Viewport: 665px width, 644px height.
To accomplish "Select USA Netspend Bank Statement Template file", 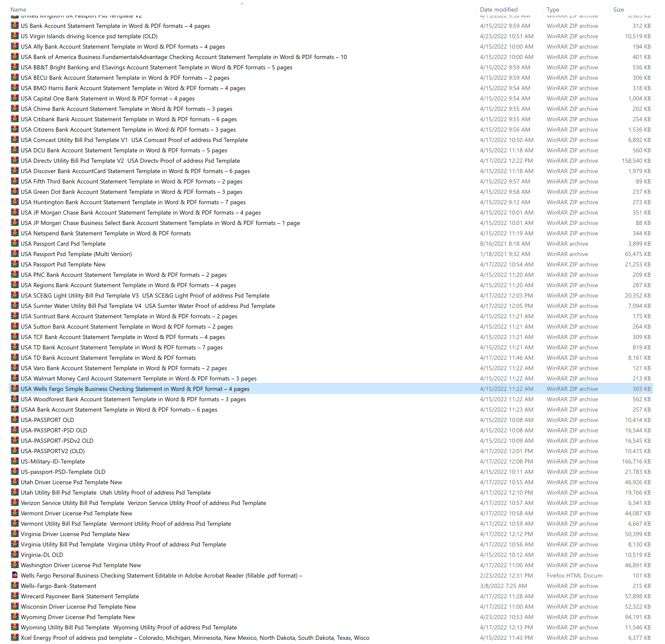I will [105, 233].
